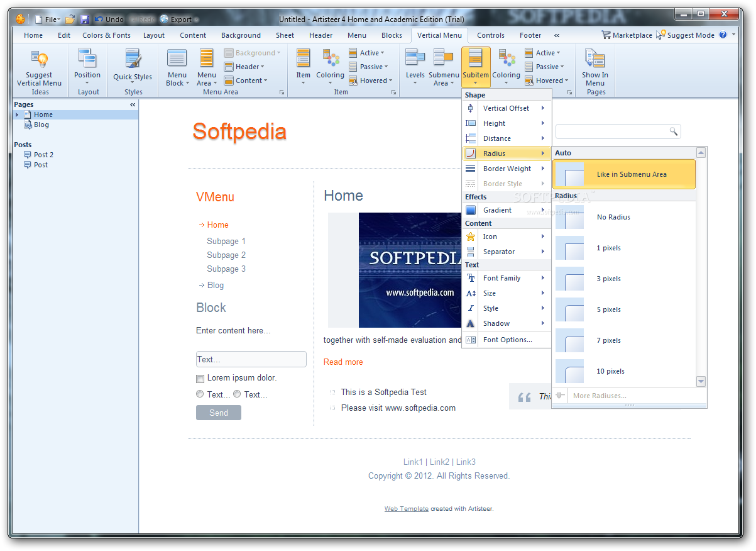Collapse the Pages panel
756x551 pixels.
[x=133, y=104]
